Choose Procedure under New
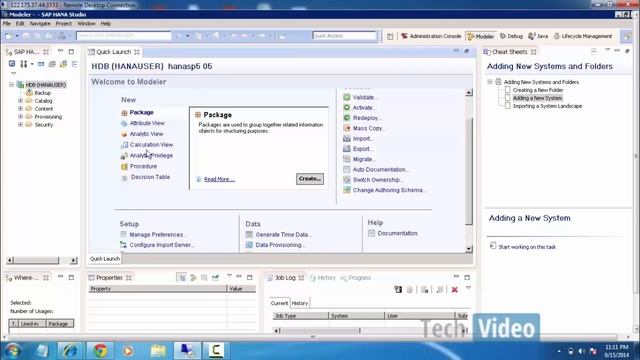Viewport: 640px width, 360px height. pyautogui.click(x=143, y=167)
